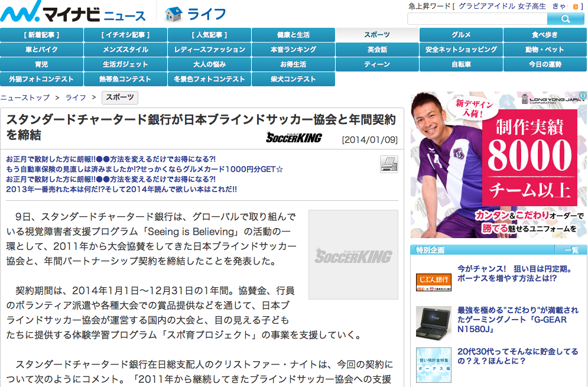The image size is (588, 387).
Task: Go to the 車とバイク category
Action: coord(41,50)
